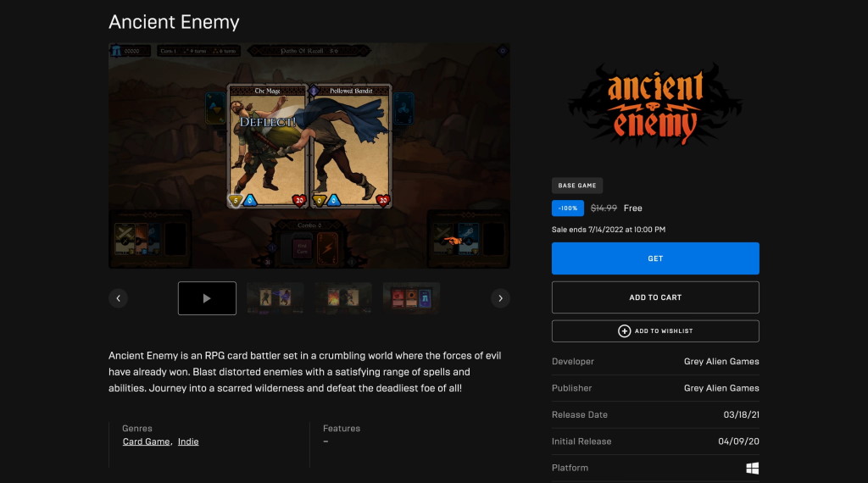
Task: Click the Release Date value 03/18/21
Action: point(741,414)
